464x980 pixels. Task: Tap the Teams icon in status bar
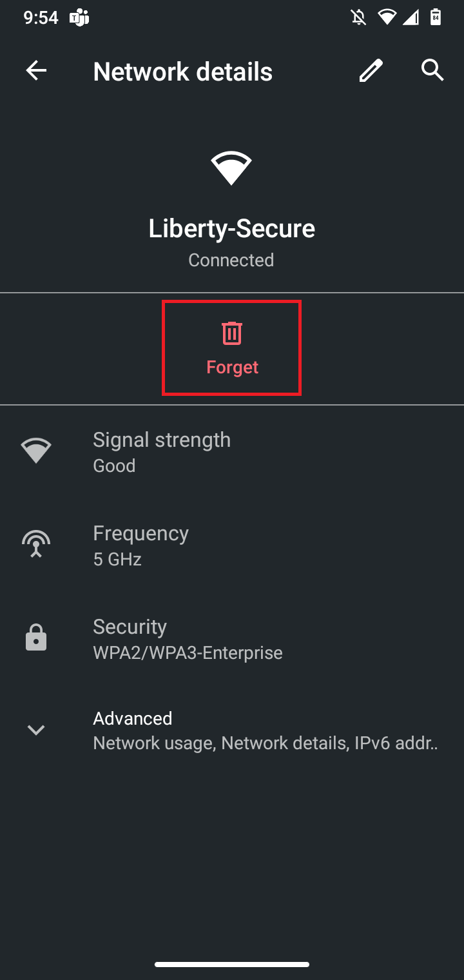click(x=79, y=18)
